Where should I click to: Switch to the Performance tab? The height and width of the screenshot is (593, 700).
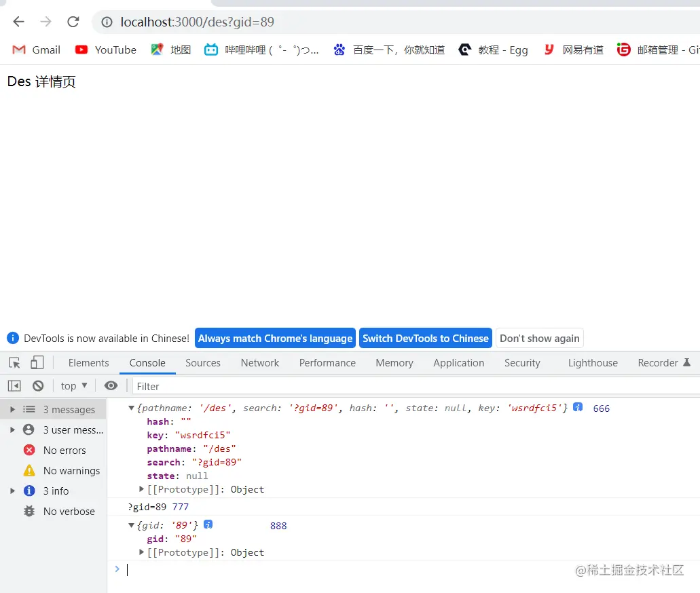327,363
